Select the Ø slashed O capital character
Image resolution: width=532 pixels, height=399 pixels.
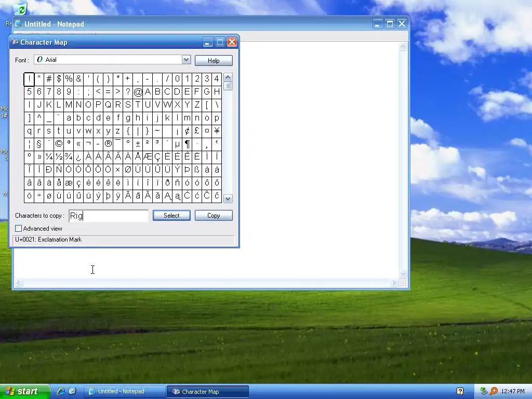(x=128, y=170)
